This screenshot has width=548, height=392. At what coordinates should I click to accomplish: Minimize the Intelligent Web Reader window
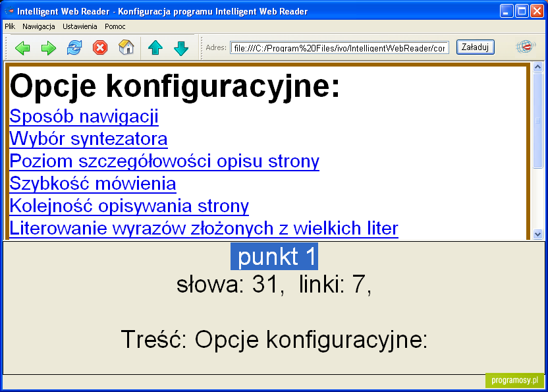[506, 11]
